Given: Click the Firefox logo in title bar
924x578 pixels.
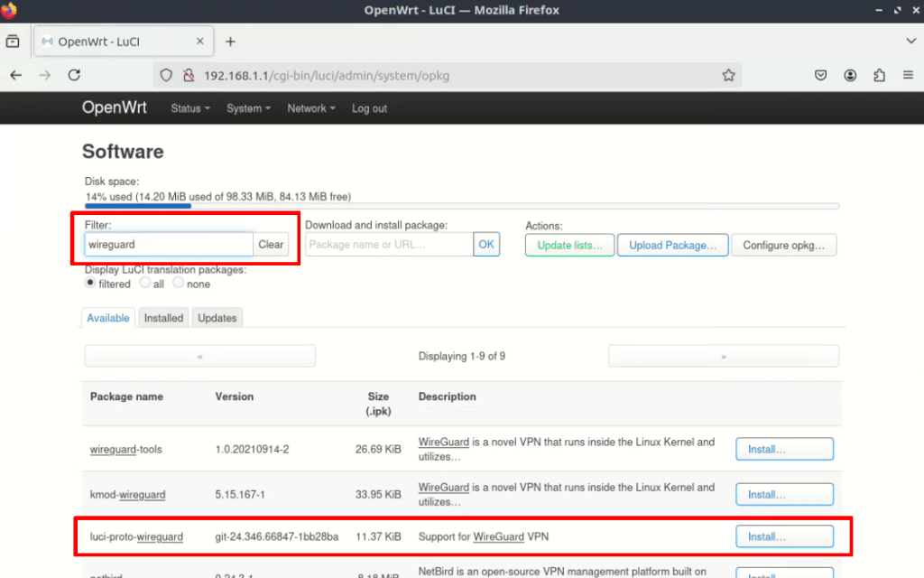Looking at the screenshot, I should (x=9, y=10).
